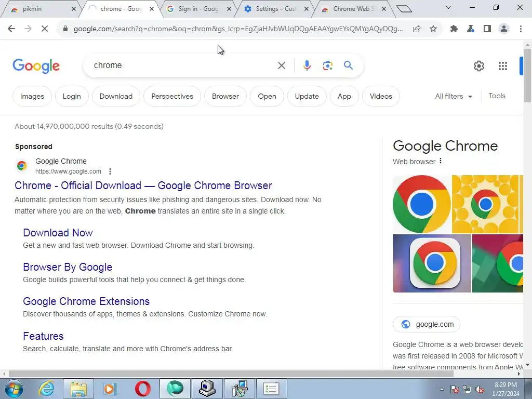Open a new tab
The height and width of the screenshot is (399, 532).
tap(404, 9)
